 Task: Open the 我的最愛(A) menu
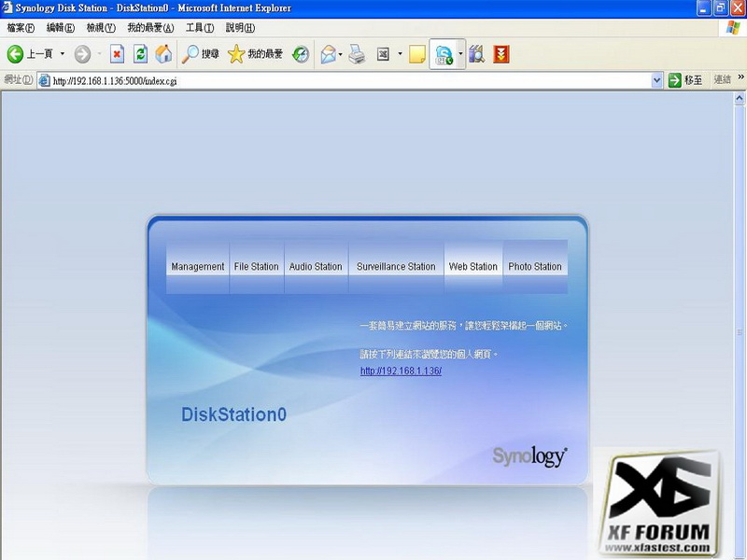150,28
